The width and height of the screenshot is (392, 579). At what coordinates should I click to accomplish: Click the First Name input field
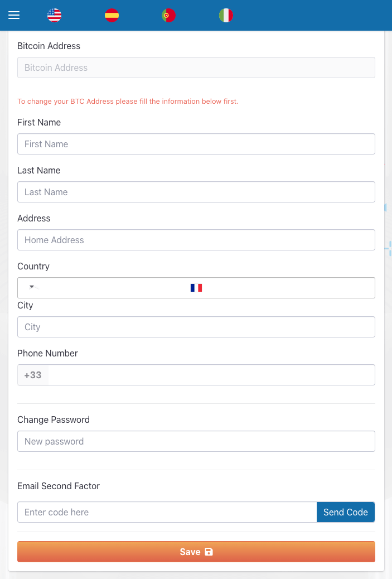click(x=196, y=144)
